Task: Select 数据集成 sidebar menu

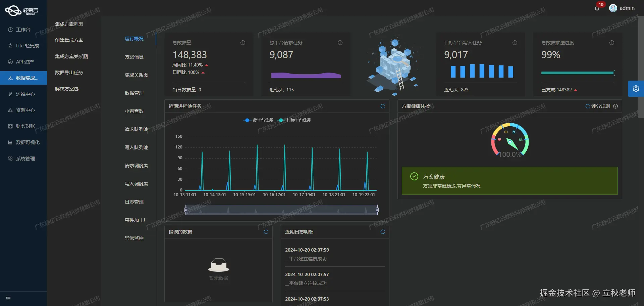Action: tap(23, 78)
